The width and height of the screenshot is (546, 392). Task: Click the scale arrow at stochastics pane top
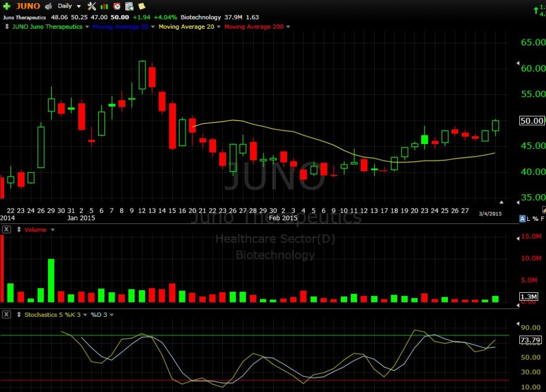point(518,324)
